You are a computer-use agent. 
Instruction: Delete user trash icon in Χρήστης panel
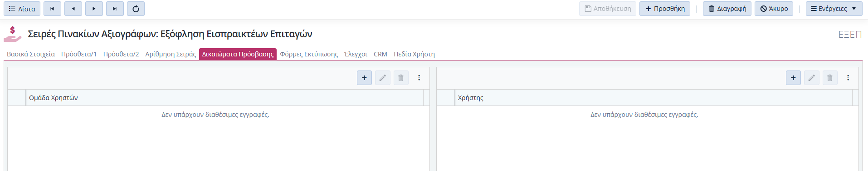(830, 78)
